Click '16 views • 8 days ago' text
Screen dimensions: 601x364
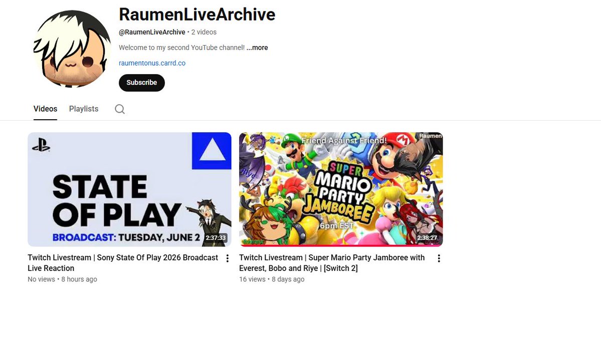[272, 279]
